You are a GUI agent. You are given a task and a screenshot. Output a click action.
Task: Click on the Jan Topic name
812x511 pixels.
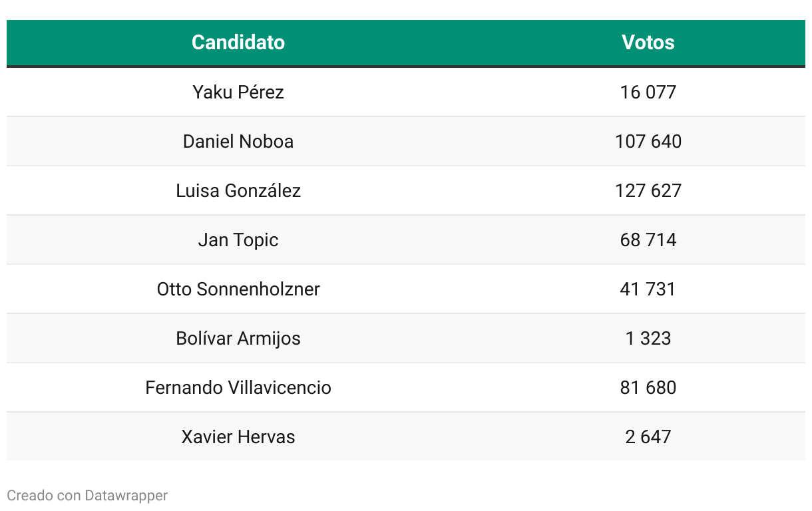(238, 240)
